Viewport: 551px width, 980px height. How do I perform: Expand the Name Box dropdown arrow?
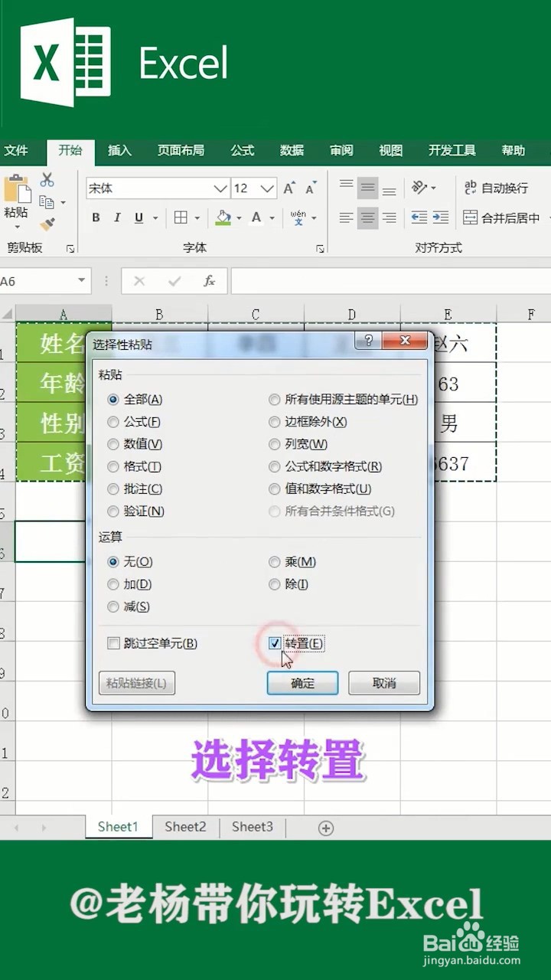click(82, 281)
